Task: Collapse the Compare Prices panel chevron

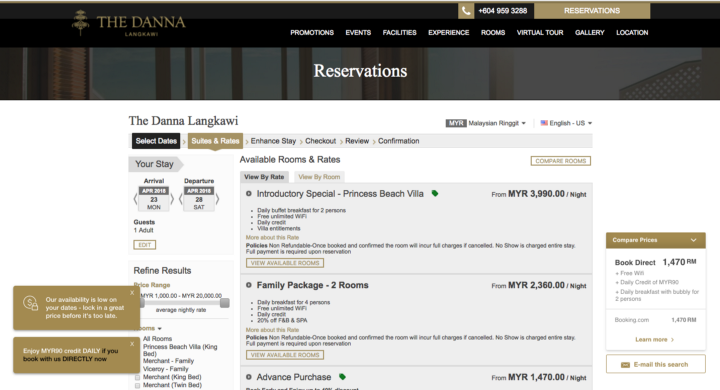Action: 693,240
